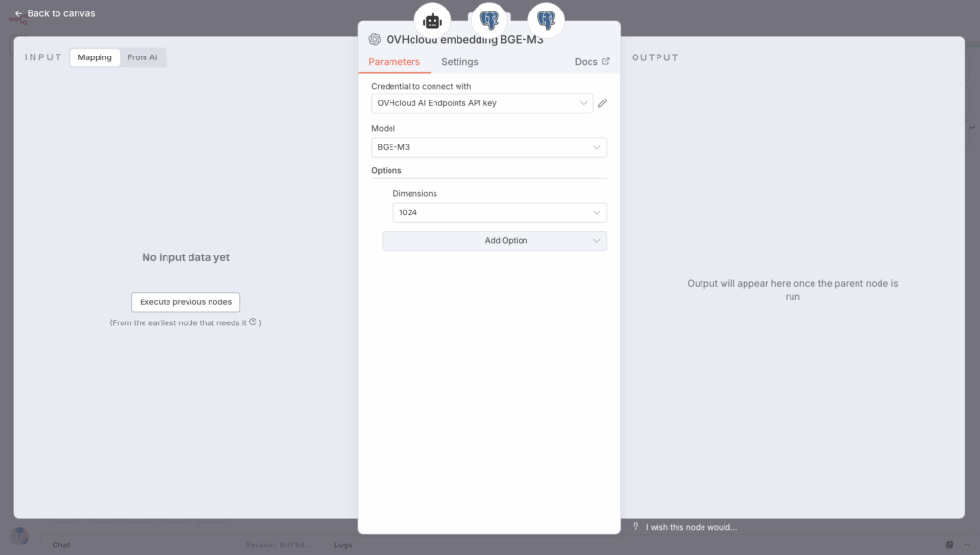Image resolution: width=980 pixels, height=555 pixels.
Task: Switch to the Settings tab
Action: [459, 62]
